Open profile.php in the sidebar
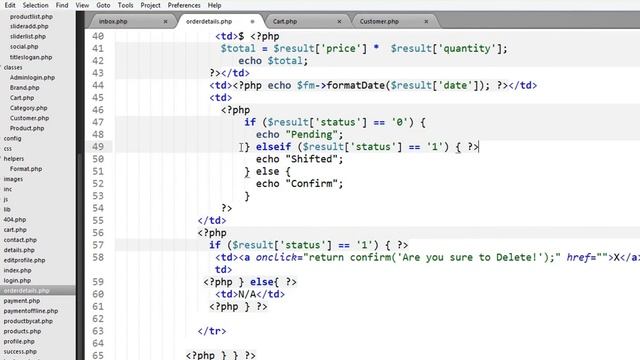The width and height of the screenshot is (640, 360). point(19,342)
